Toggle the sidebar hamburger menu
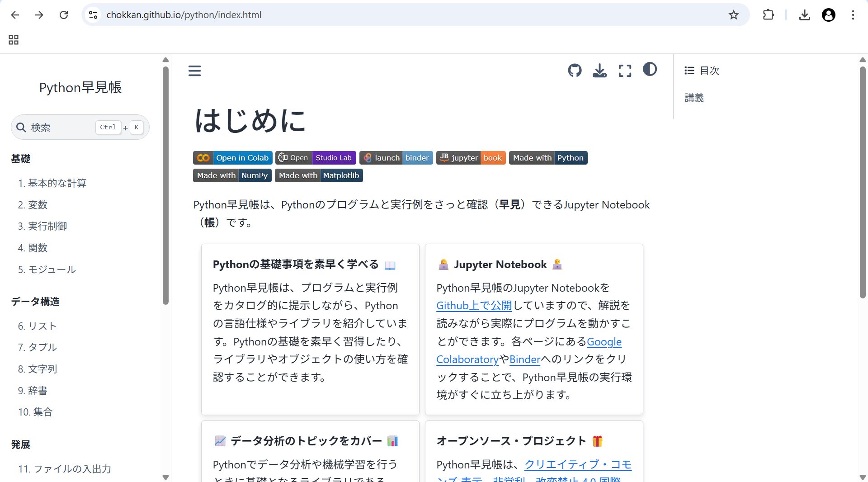Viewport: 868px width, 482px height. pos(194,71)
